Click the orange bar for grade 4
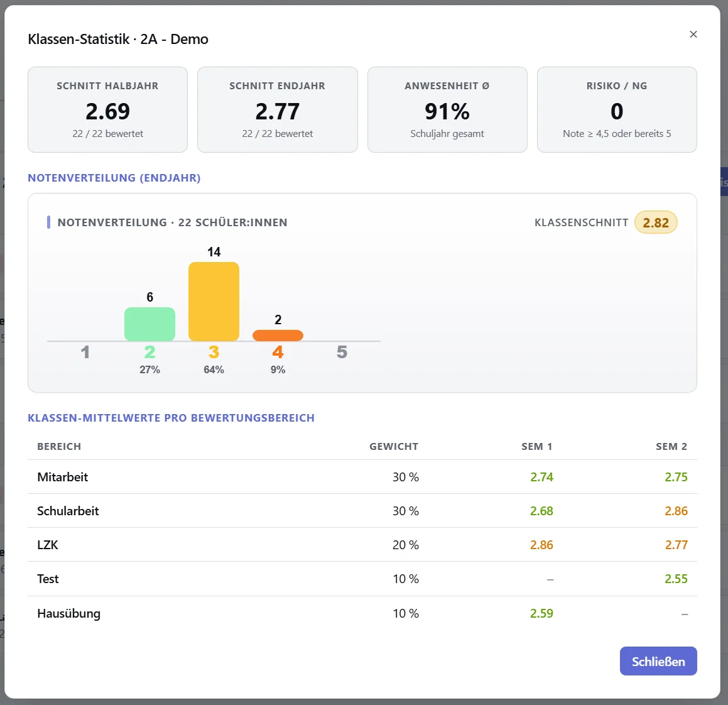 (x=278, y=336)
